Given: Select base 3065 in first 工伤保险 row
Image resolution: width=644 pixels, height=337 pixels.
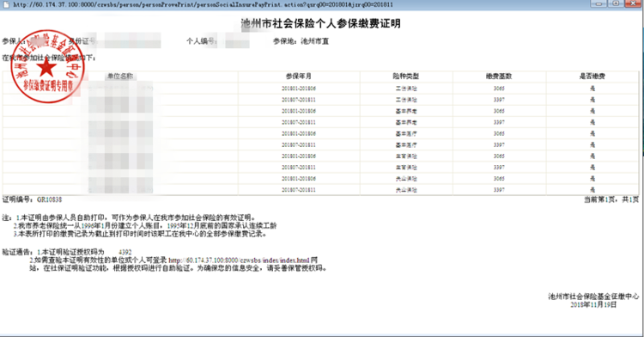Looking at the screenshot, I should coord(499,89).
